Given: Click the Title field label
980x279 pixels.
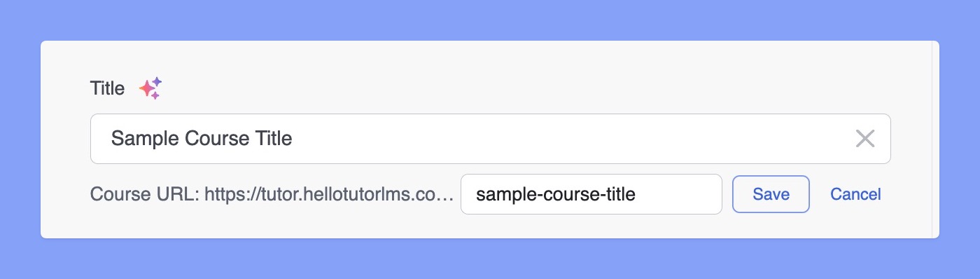Looking at the screenshot, I should 107,88.
